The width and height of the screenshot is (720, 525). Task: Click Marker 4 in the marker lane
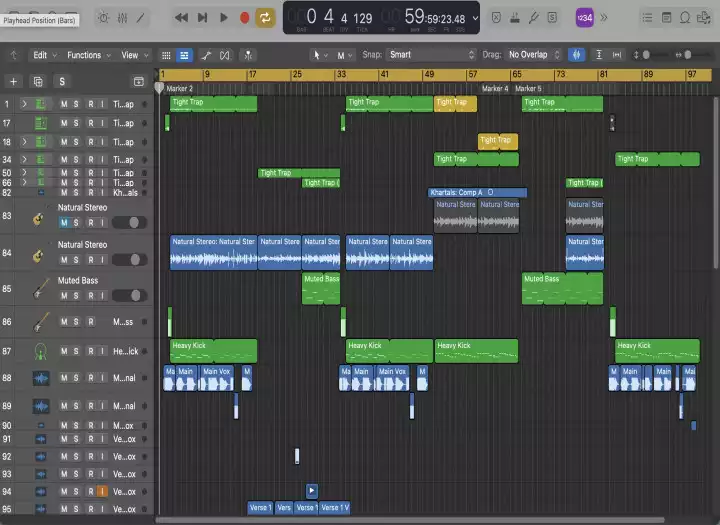tap(495, 89)
